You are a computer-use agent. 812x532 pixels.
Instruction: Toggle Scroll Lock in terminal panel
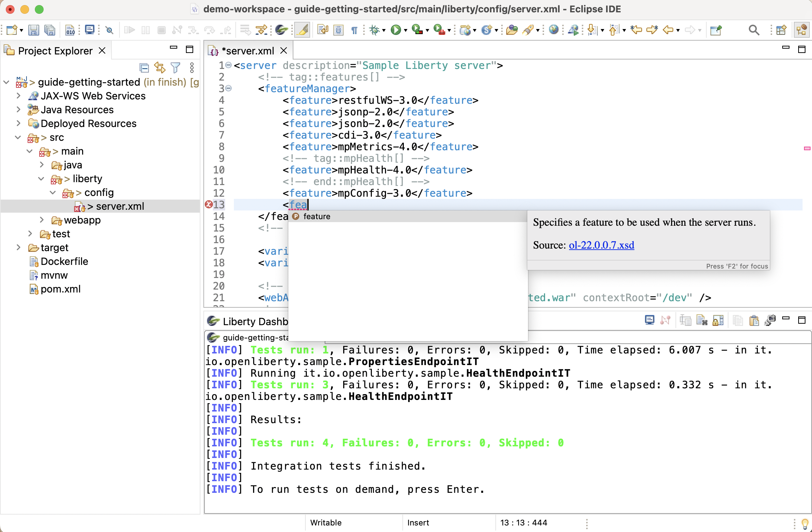click(x=718, y=320)
